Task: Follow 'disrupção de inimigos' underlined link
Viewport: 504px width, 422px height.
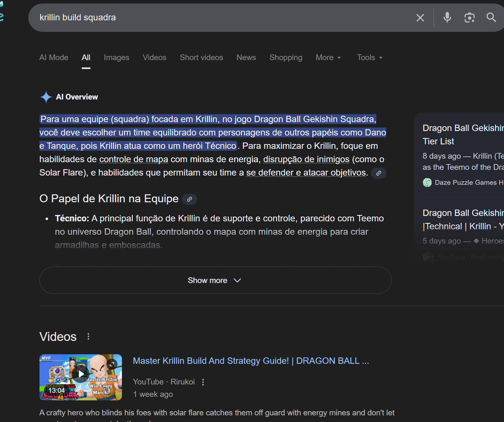Action: coord(306,159)
